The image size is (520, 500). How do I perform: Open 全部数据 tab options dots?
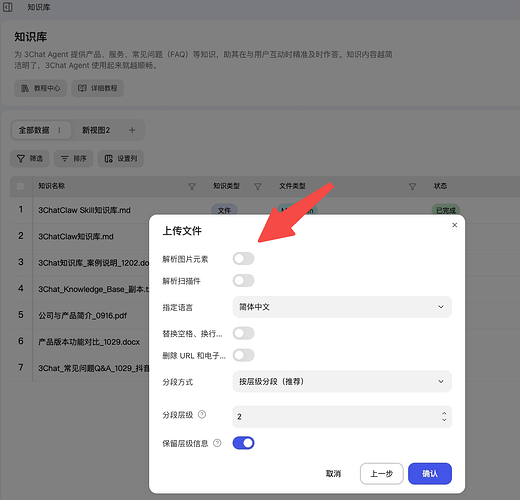(x=59, y=130)
